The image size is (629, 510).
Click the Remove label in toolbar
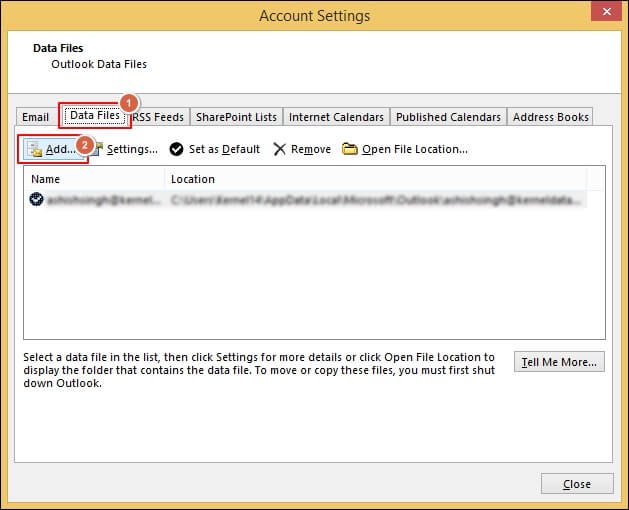(311, 149)
